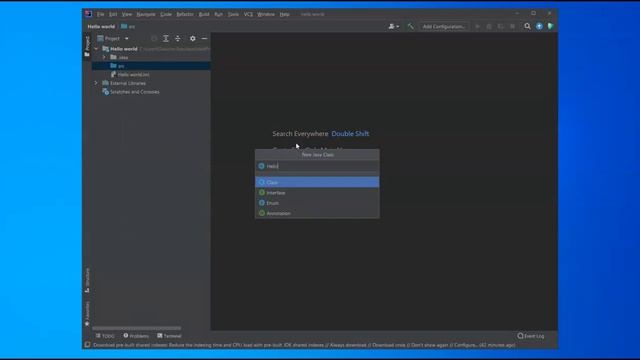
Task: Open the Refactor menu
Action: pyautogui.click(x=185, y=14)
